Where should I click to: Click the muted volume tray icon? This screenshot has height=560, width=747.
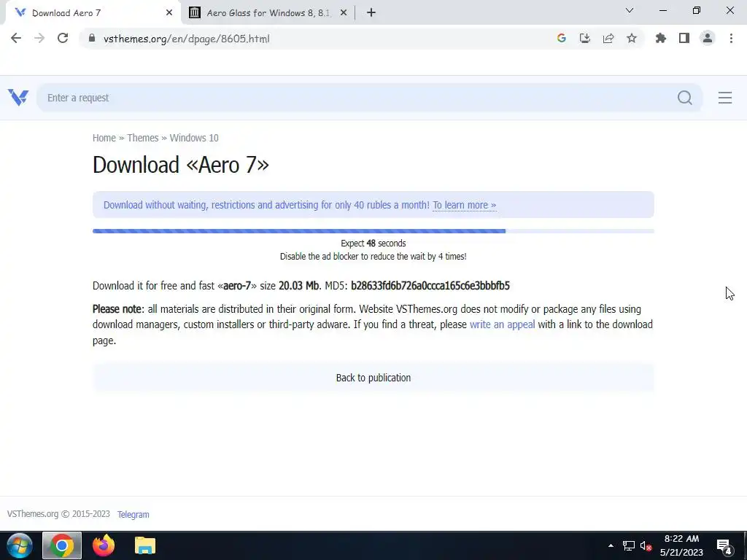pyautogui.click(x=646, y=545)
